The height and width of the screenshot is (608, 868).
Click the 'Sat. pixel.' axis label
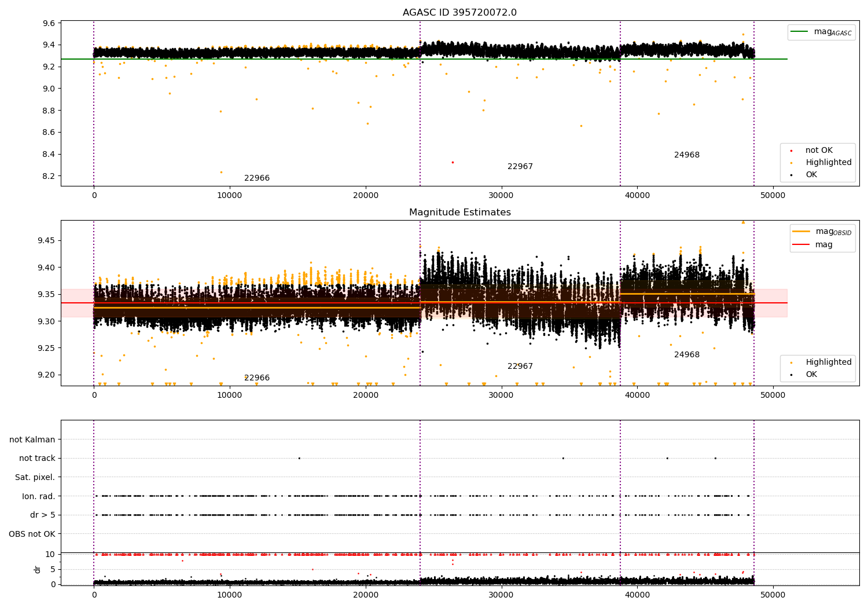[x=35, y=477]
